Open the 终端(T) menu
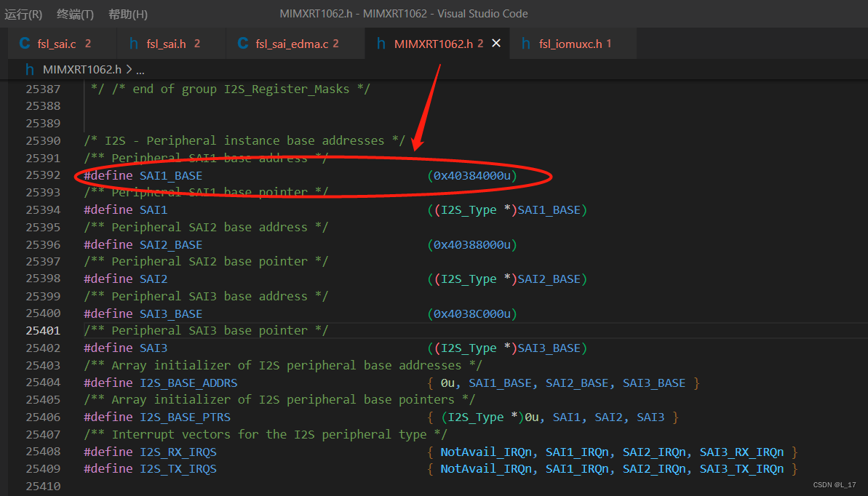Viewport: 868px width, 496px height. (75, 15)
